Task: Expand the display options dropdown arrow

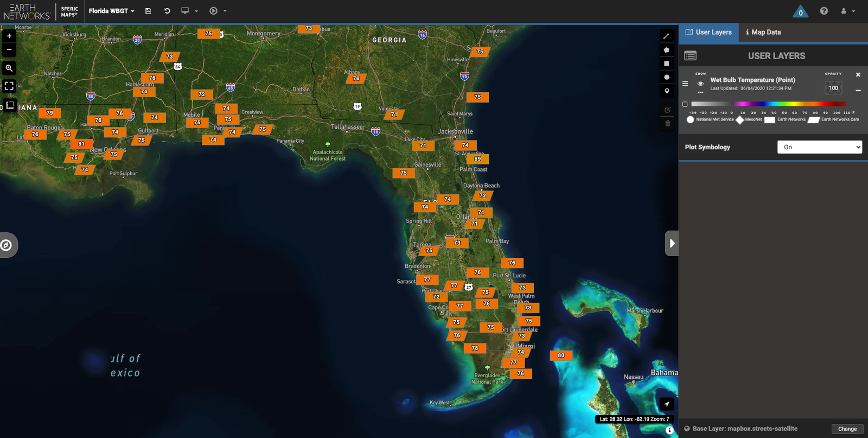Action: click(196, 11)
